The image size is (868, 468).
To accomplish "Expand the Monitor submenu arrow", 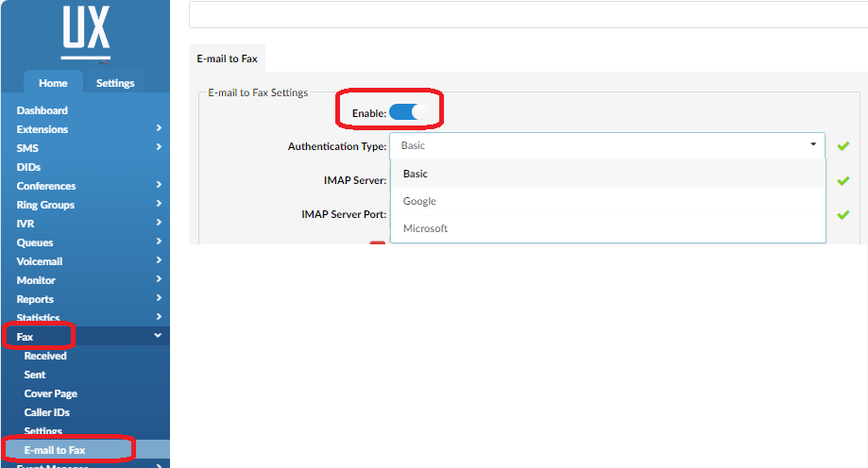I will (x=159, y=278).
